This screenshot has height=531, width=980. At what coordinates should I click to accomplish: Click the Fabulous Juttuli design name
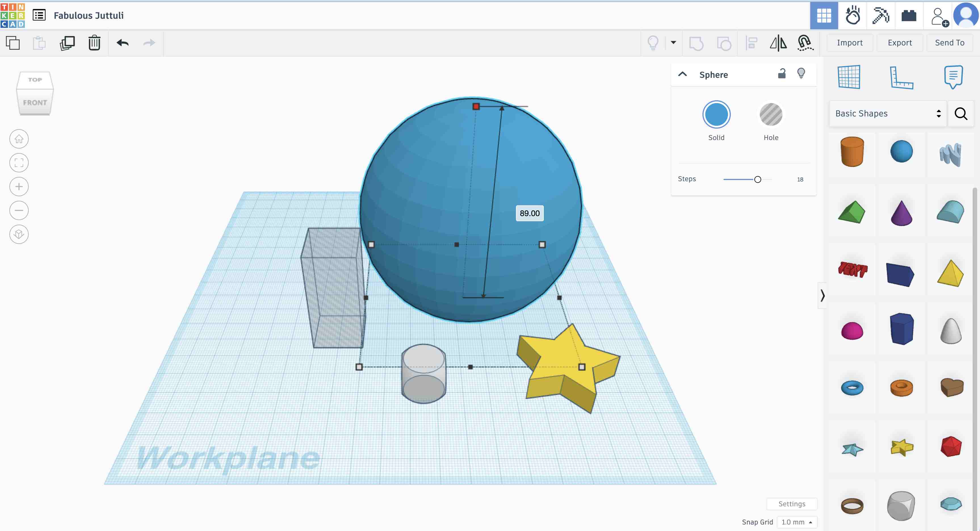click(89, 16)
